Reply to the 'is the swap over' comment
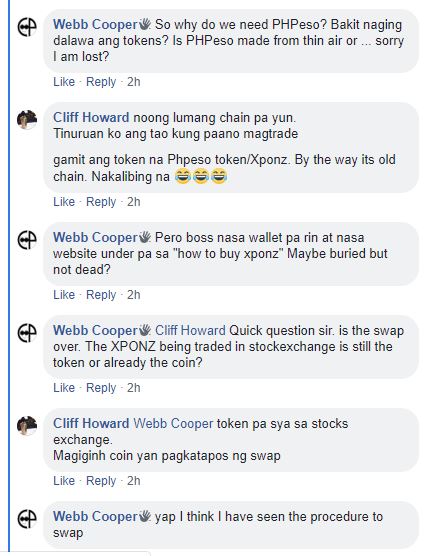Image resolution: width=427 pixels, height=556 pixels. [101, 388]
